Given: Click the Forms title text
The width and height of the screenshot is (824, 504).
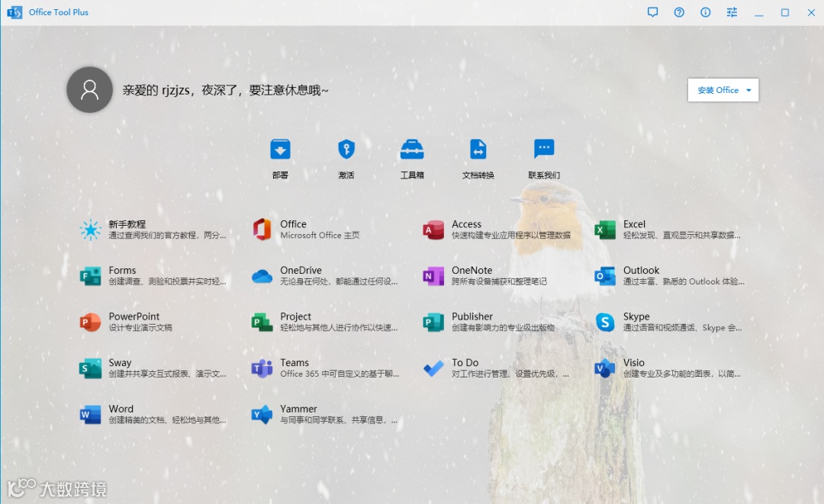Looking at the screenshot, I should (122, 271).
